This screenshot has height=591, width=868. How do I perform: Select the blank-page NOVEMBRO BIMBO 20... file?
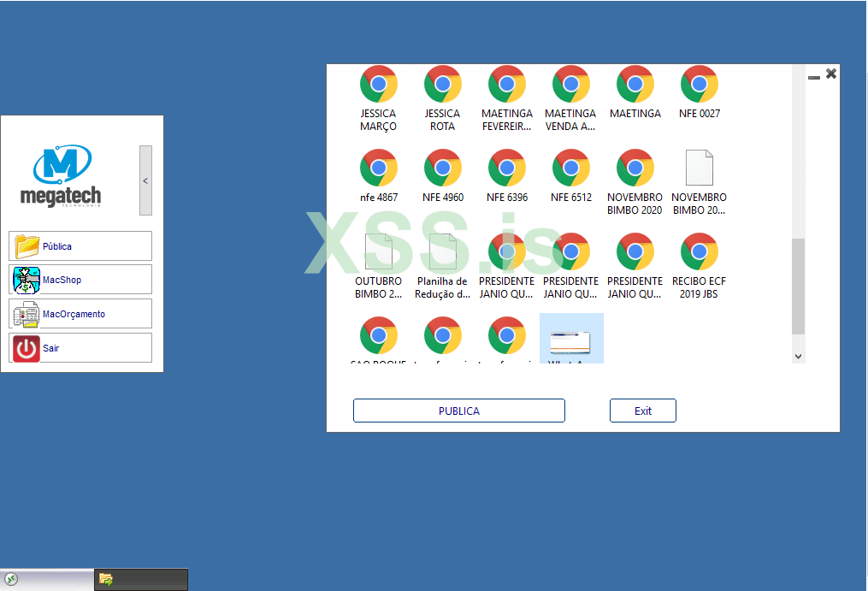[700, 168]
